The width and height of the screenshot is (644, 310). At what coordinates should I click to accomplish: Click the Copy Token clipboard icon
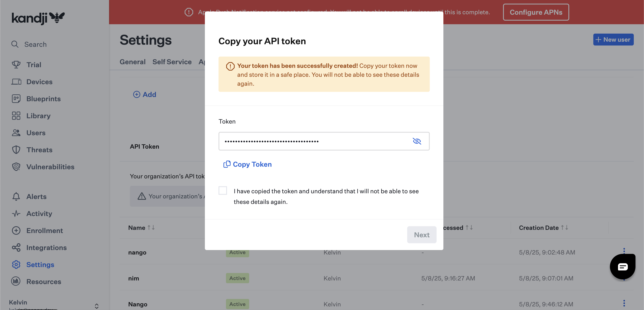[227, 164]
